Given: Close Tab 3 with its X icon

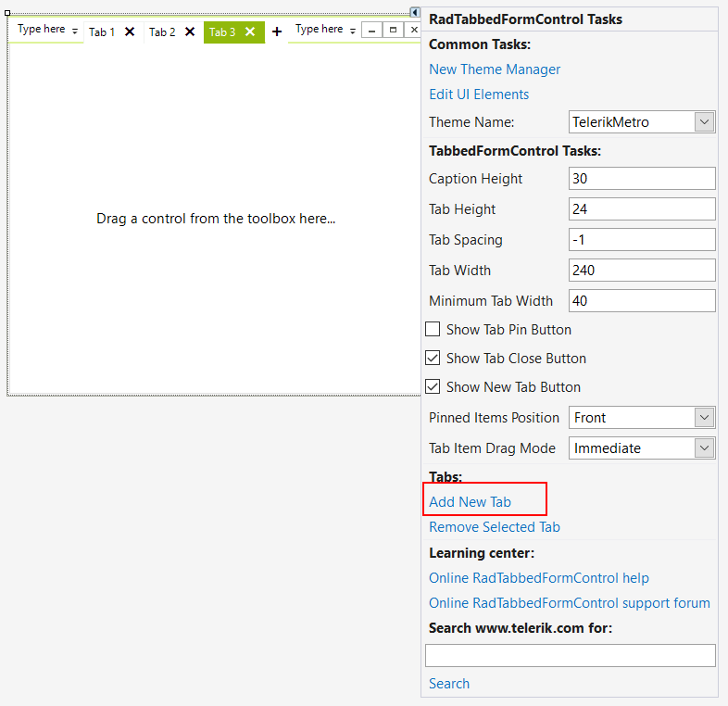Looking at the screenshot, I should point(250,32).
